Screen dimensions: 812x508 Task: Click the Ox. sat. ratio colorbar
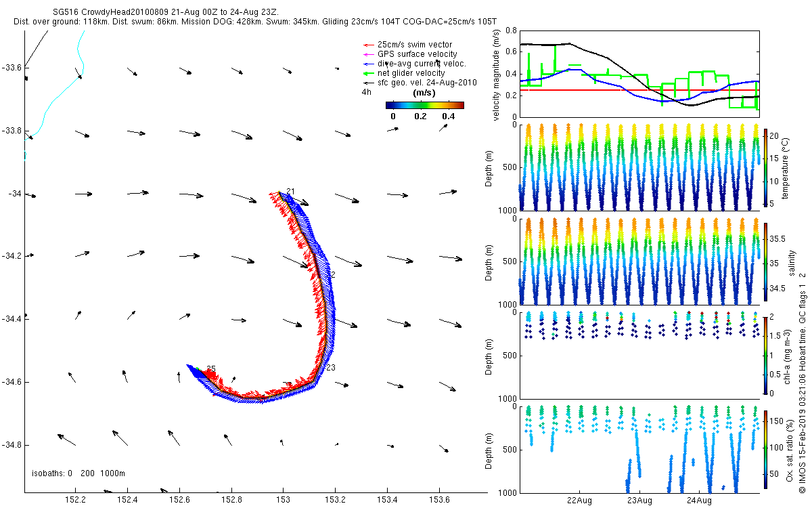pos(765,449)
